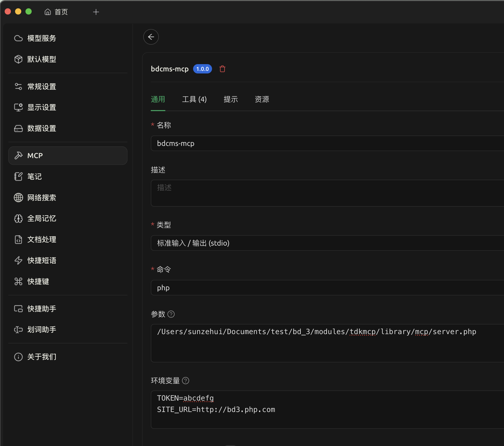Click the 1.0.0 version badge
This screenshot has width=504, height=446.
(202, 69)
